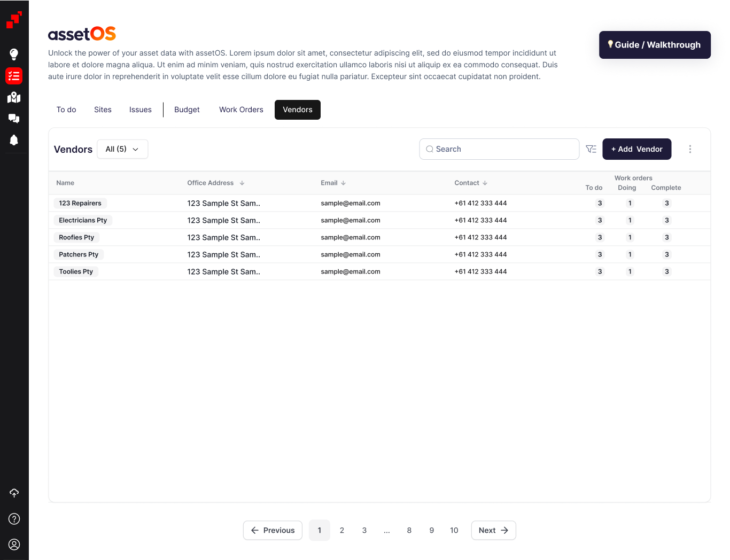The width and height of the screenshot is (730, 560).
Task: Expand the All (5) vendors dropdown
Action: pyautogui.click(x=122, y=149)
